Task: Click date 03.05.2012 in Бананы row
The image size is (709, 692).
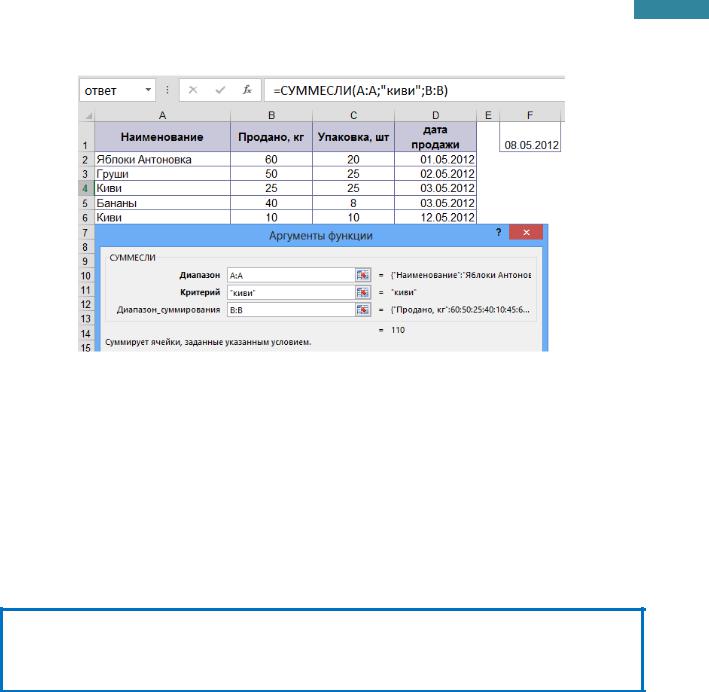Action: [x=435, y=203]
